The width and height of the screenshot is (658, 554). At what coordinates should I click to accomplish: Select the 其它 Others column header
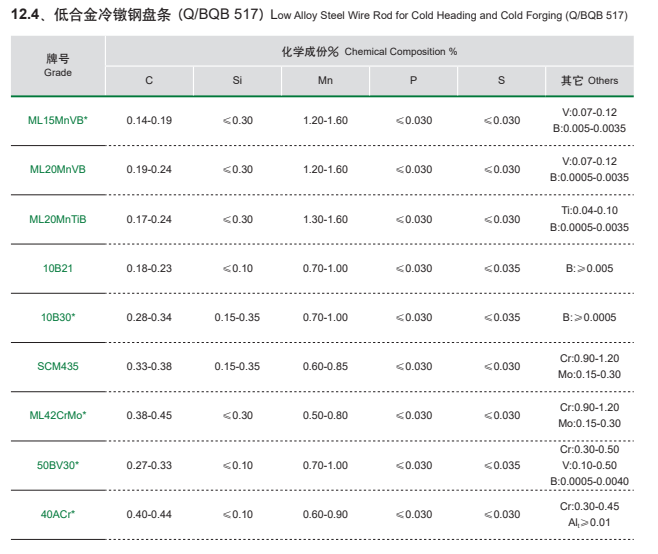pos(589,80)
